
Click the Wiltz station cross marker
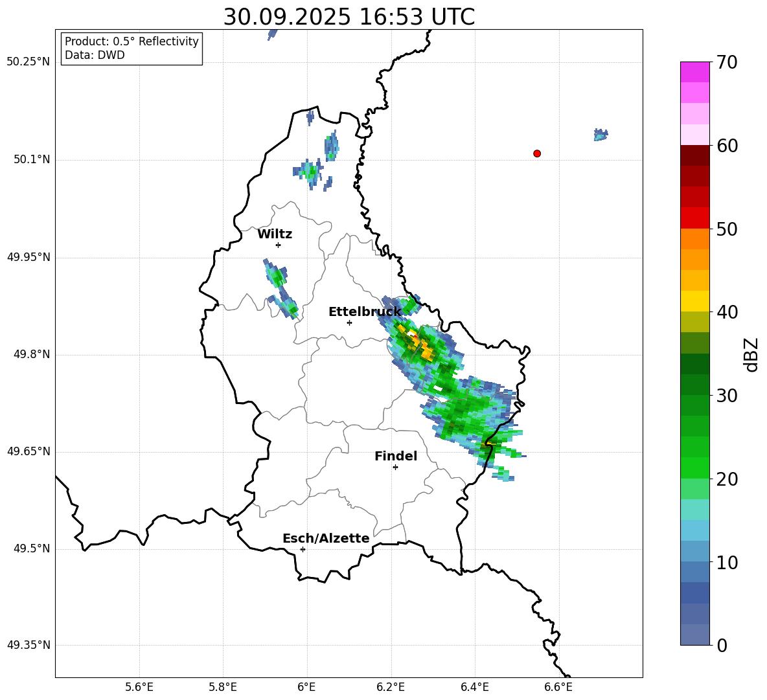(x=279, y=245)
